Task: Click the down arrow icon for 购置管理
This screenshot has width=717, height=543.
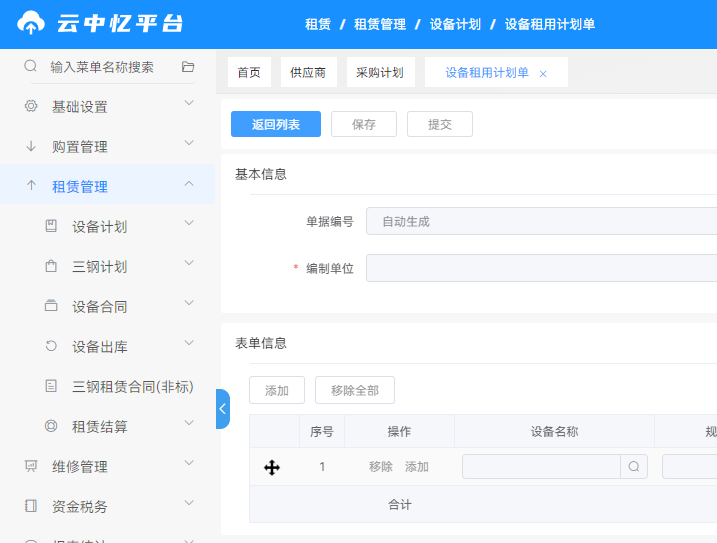Action: [31, 146]
